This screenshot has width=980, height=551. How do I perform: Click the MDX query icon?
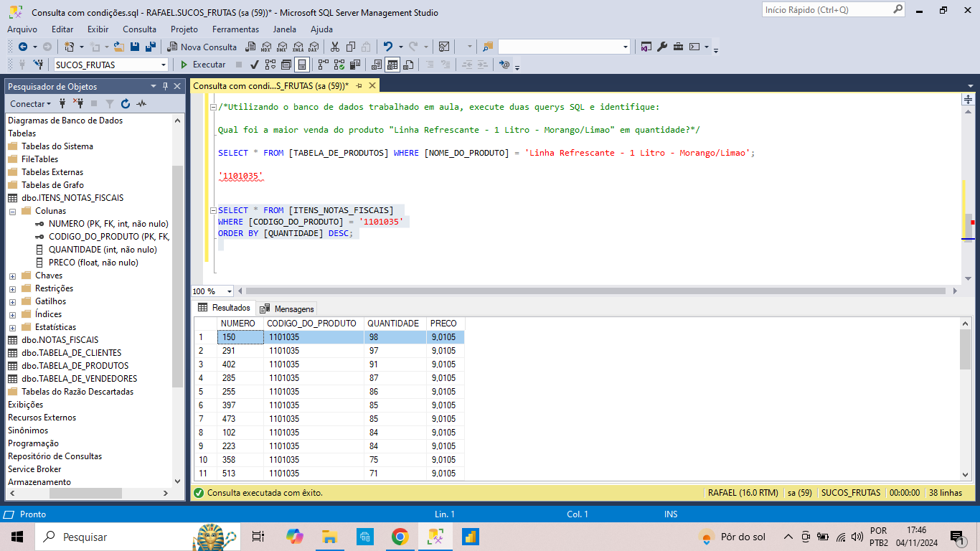coord(265,47)
